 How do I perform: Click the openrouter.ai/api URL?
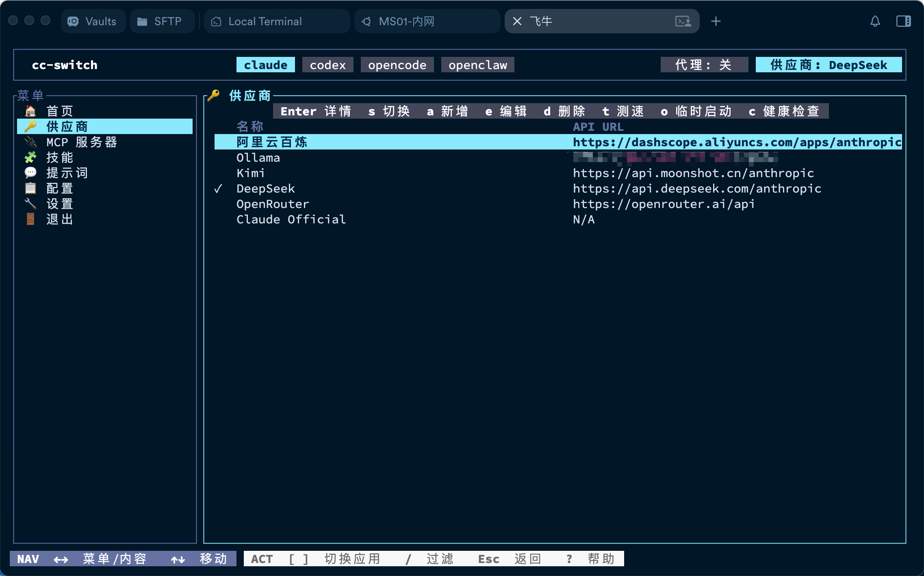[664, 204]
